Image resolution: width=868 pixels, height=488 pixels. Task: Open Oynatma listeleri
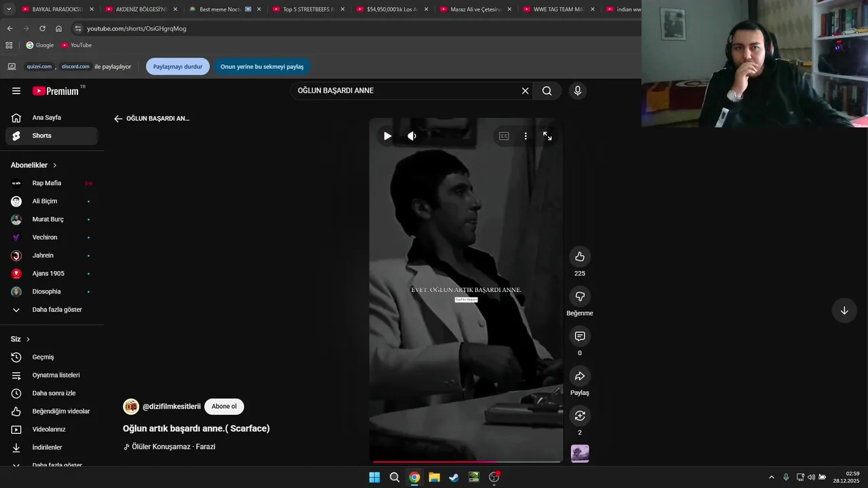pos(52,375)
